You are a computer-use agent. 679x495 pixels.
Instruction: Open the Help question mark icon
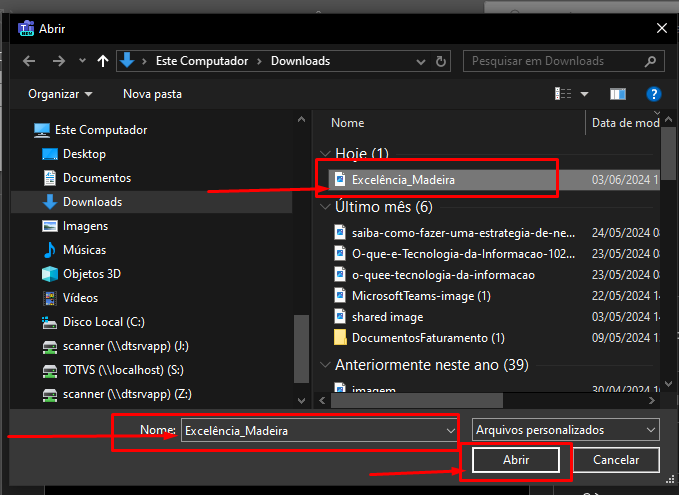tap(653, 94)
